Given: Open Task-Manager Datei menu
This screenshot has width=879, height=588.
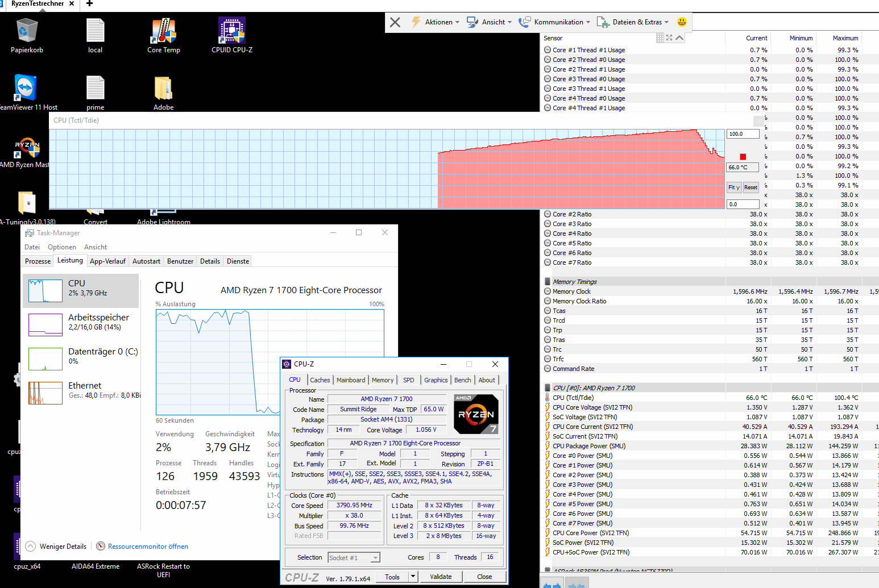Looking at the screenshot, I should click(32, 247).
